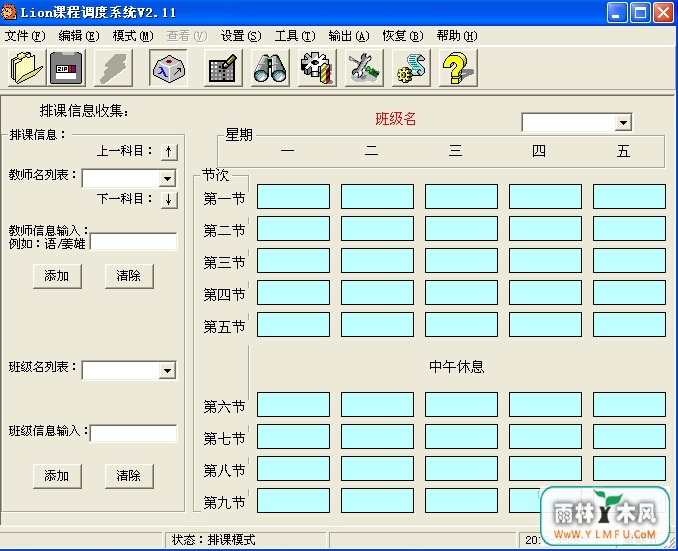Open the 模式(M) menu
This screenshot has height=551, width=678.
(x=133, y=36)
